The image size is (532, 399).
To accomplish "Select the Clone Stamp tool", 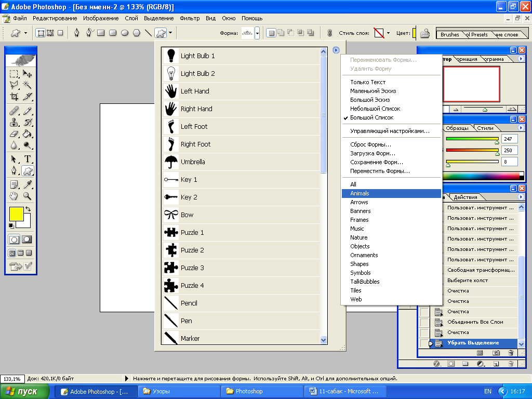I will [x=14, y=122].
